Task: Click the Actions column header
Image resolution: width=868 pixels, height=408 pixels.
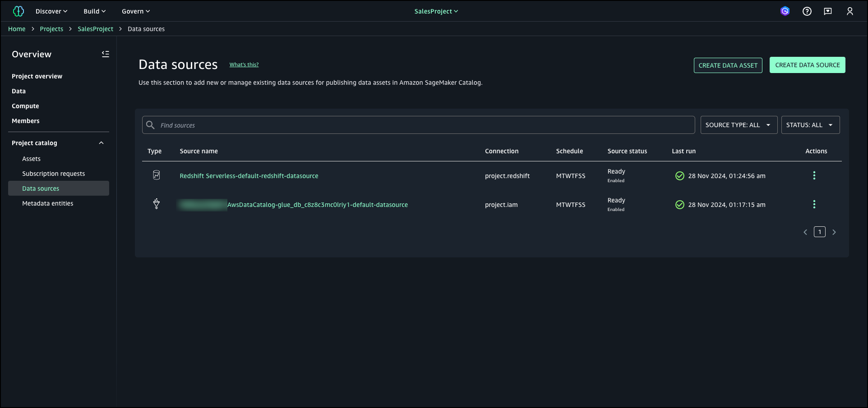Action: 816,151
